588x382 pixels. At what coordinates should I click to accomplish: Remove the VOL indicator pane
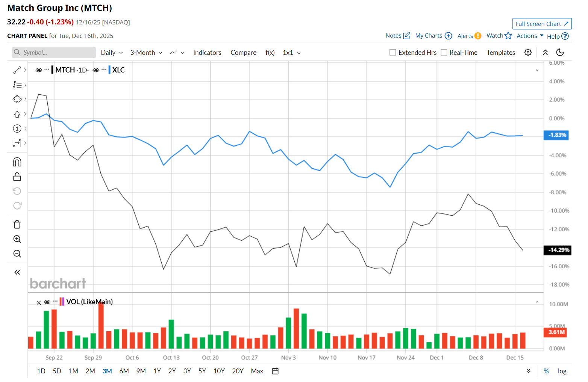tap(39, 302)
